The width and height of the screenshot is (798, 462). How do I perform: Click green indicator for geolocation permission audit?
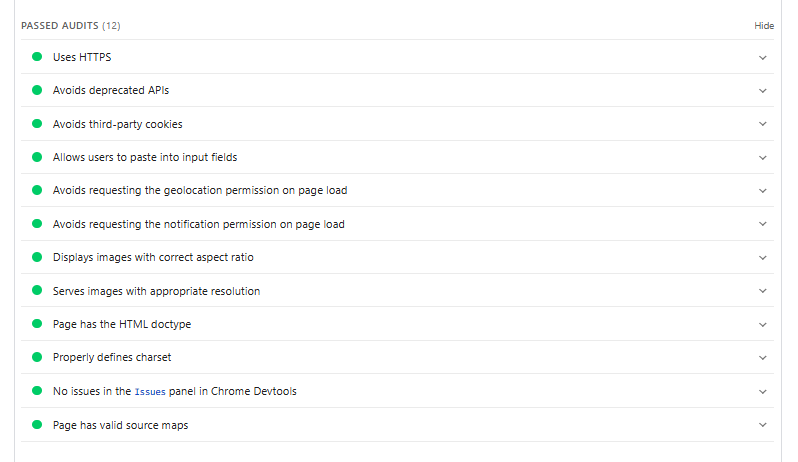pyautogui.click(x=37, y=190)
